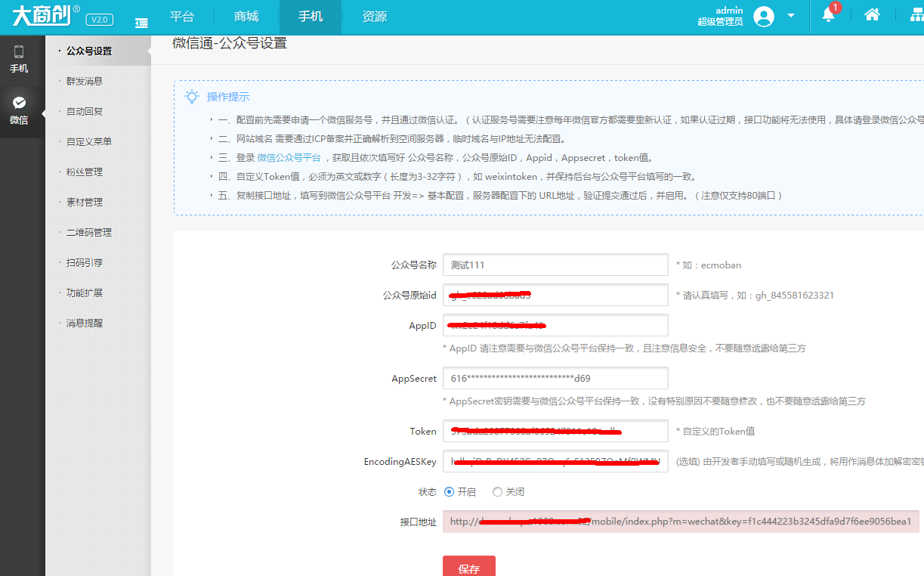Open 二维码管理 in the side menu

tap(89, 232)
